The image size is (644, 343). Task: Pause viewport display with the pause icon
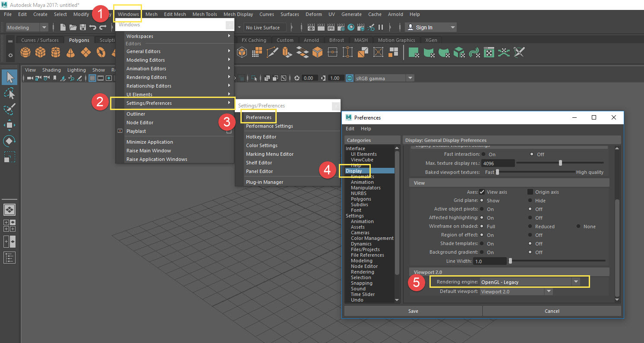[381, 27]
